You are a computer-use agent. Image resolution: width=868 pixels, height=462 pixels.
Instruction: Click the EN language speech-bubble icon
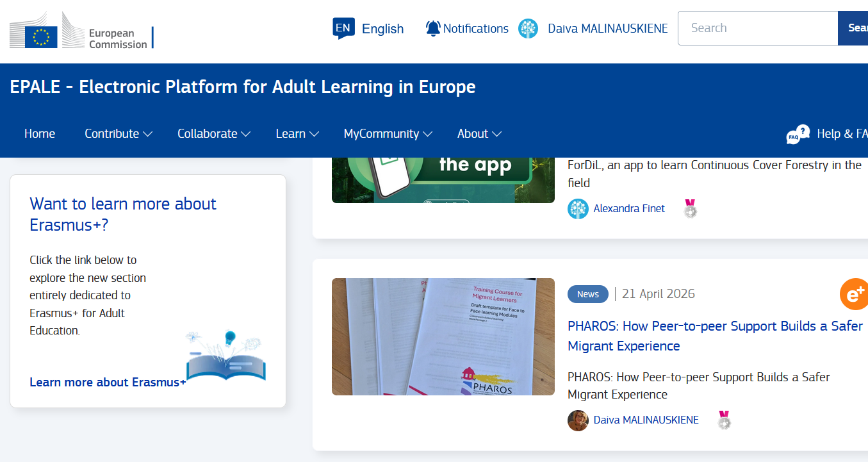(343, 28)
